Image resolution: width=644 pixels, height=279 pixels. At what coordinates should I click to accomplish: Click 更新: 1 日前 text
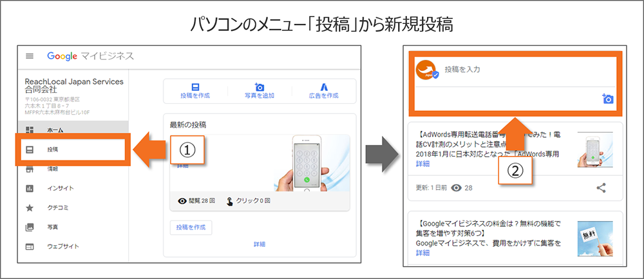(431, 188)
